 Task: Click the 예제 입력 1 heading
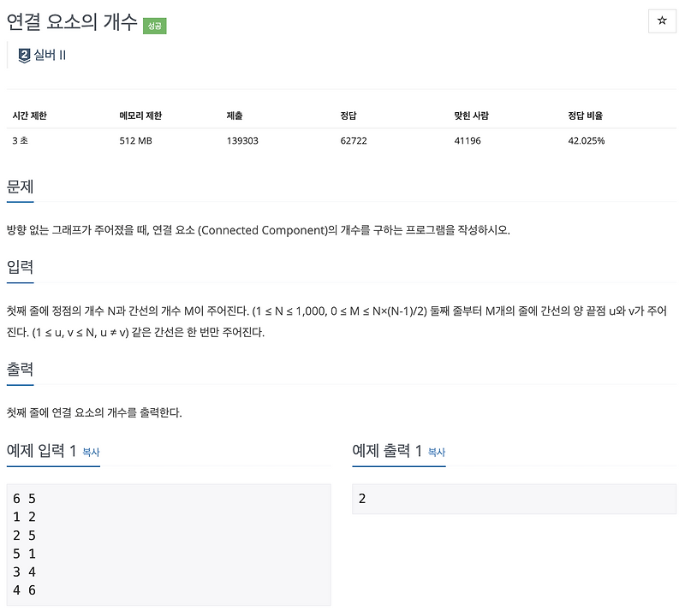(x=40, y=451)
